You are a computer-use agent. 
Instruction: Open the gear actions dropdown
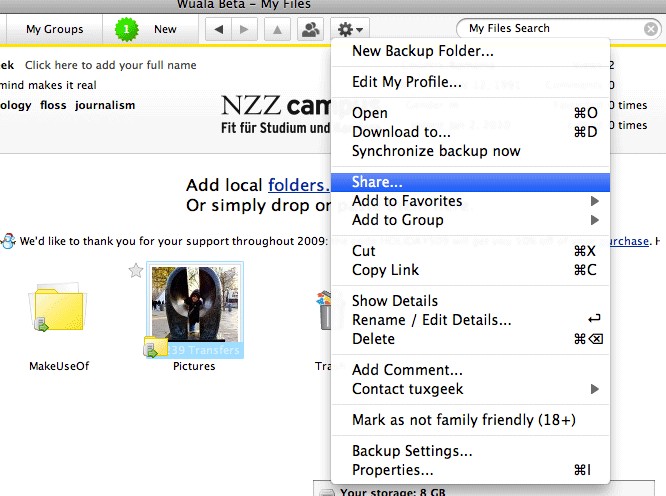(350, 29)
